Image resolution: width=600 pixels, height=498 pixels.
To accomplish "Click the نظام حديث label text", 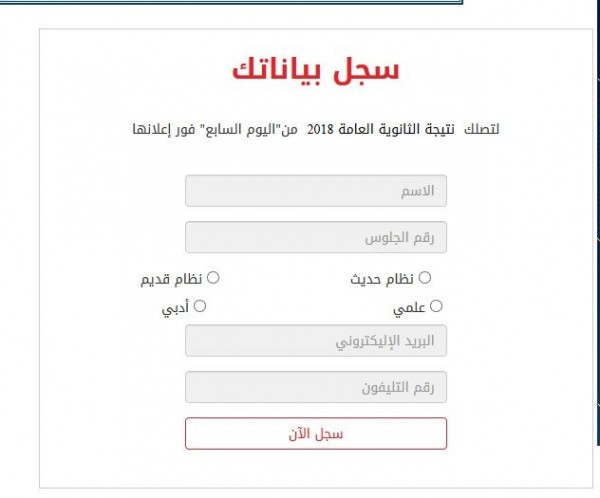I will pos(381,279).
